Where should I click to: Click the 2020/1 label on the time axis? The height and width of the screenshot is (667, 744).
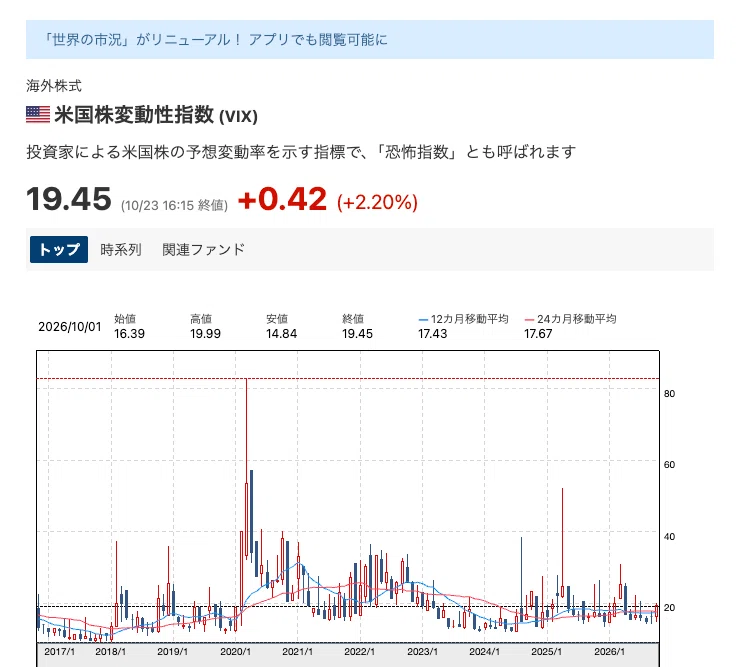coord(235,651)
